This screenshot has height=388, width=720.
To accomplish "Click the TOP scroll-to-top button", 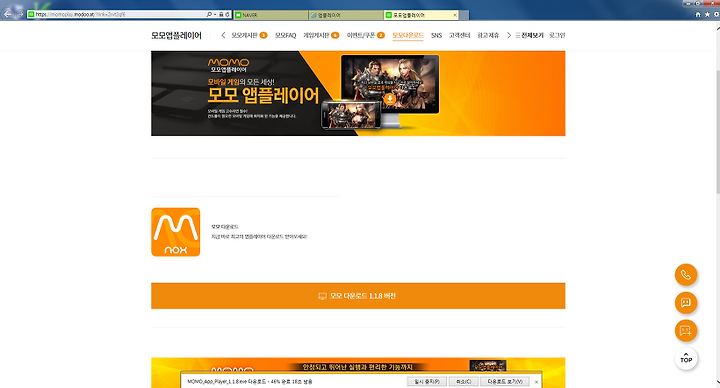I will coord(686,358).
